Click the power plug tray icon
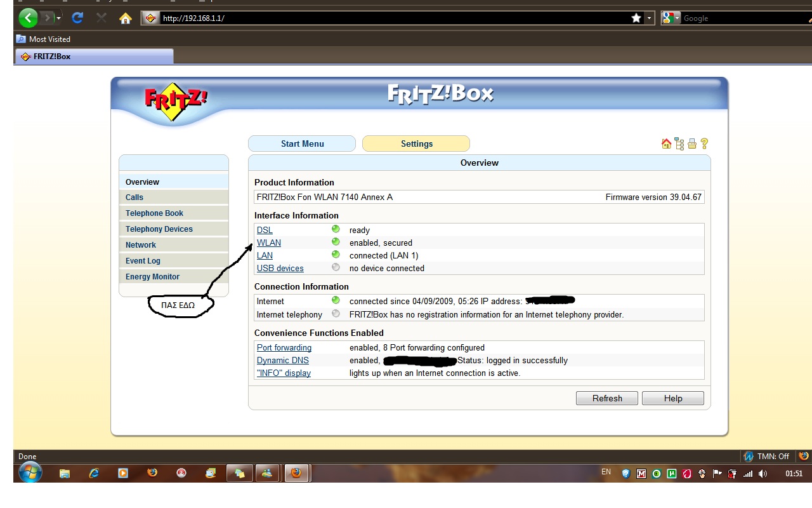 pos(733,474)
